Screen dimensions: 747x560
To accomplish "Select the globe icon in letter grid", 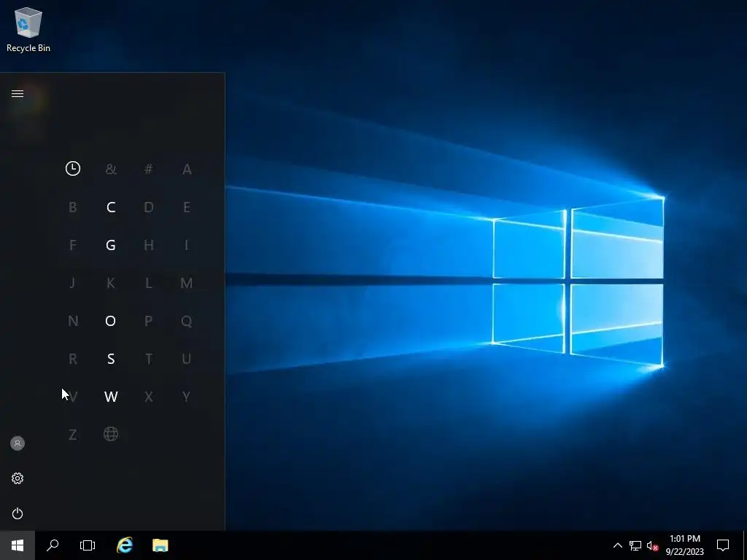I will point(111,435).
